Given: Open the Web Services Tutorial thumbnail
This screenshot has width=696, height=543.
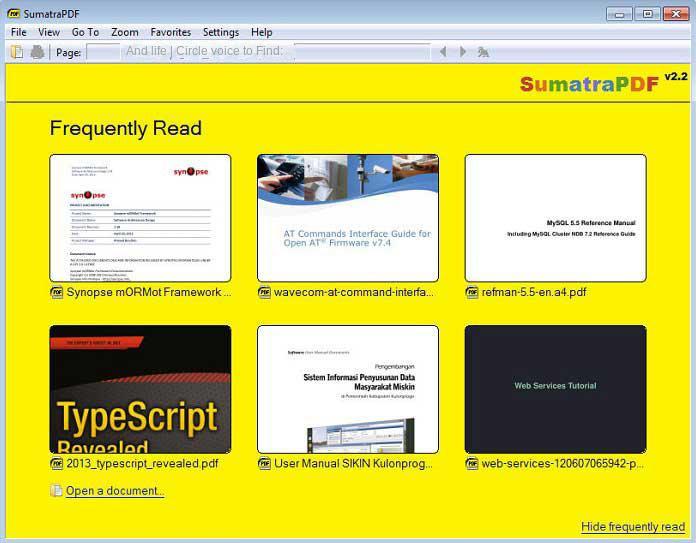Looking at the screenshot, I should [x=555, y=389].
